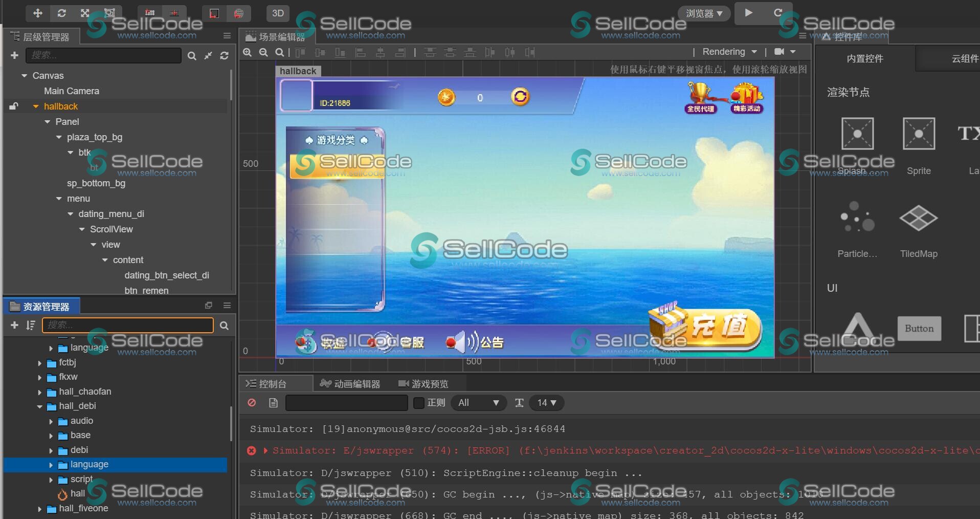Viewport: 980px width, 519px height.
Task: Switch to the 动画编辑器 tab
Action: pyautogui.click(x=350, y=384)
